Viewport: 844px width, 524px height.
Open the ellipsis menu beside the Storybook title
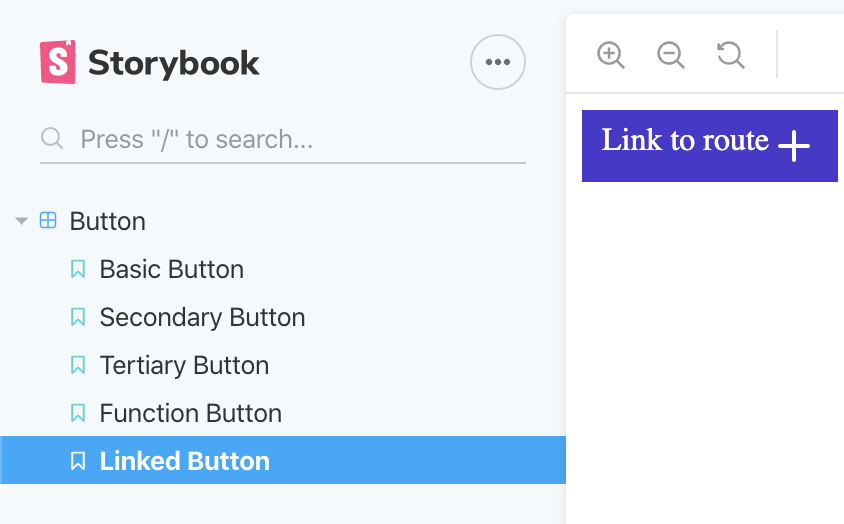(x=498, y=62)
